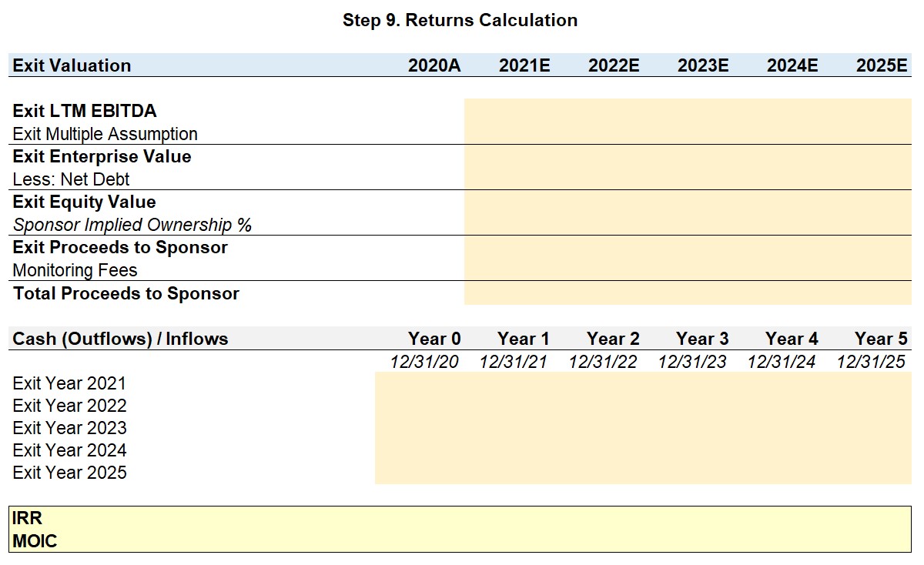Click the Less: Net Debt label

[x=72, y=179]
